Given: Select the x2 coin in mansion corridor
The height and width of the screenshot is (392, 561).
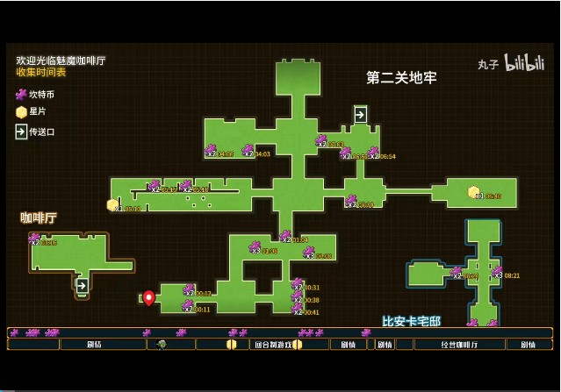Looking at the screenshot, I should click(x=456, y=272).
